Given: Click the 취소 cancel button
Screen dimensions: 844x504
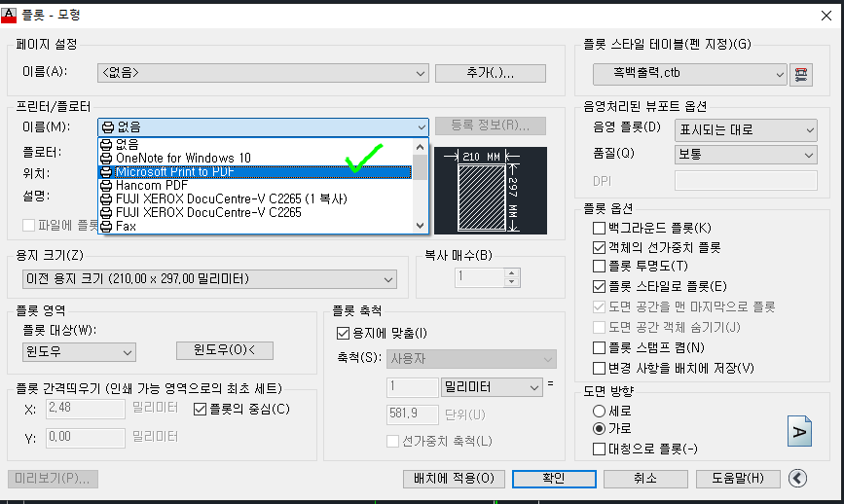Looking at the screenshot, I should (x=645, y=479).
